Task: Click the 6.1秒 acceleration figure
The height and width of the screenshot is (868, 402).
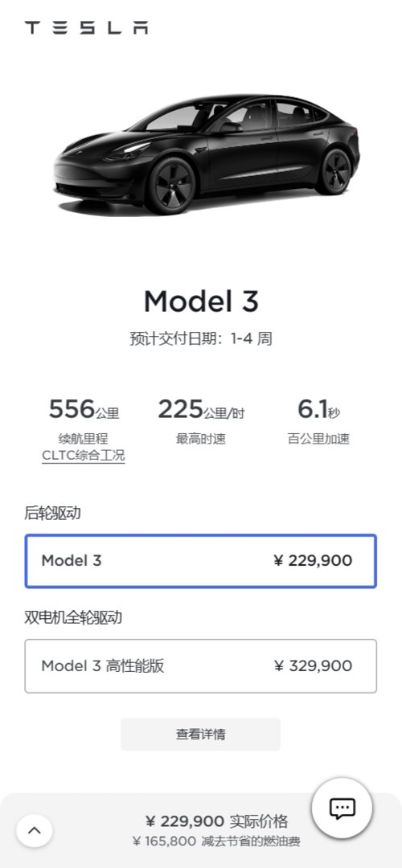Action: [318, 410]
